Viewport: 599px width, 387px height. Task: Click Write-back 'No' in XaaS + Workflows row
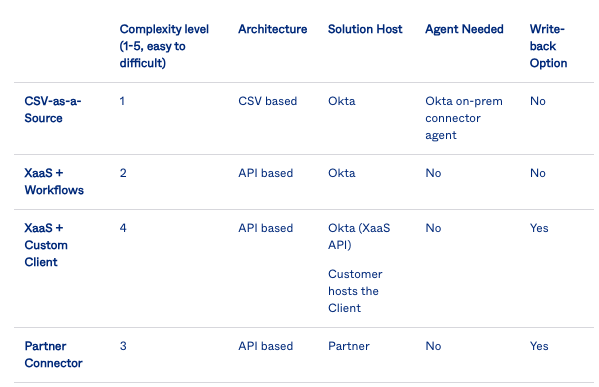tap(537, 173)
